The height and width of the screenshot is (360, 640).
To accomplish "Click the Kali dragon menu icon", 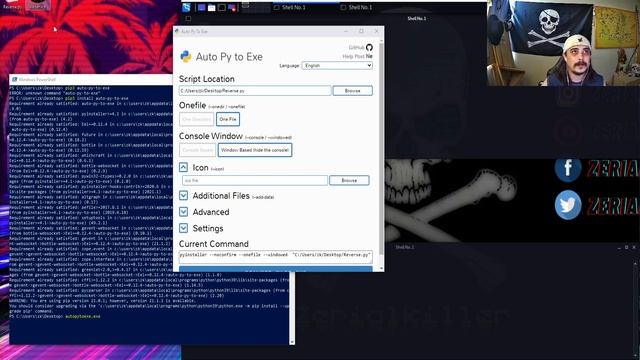I will tap(187, 7).
